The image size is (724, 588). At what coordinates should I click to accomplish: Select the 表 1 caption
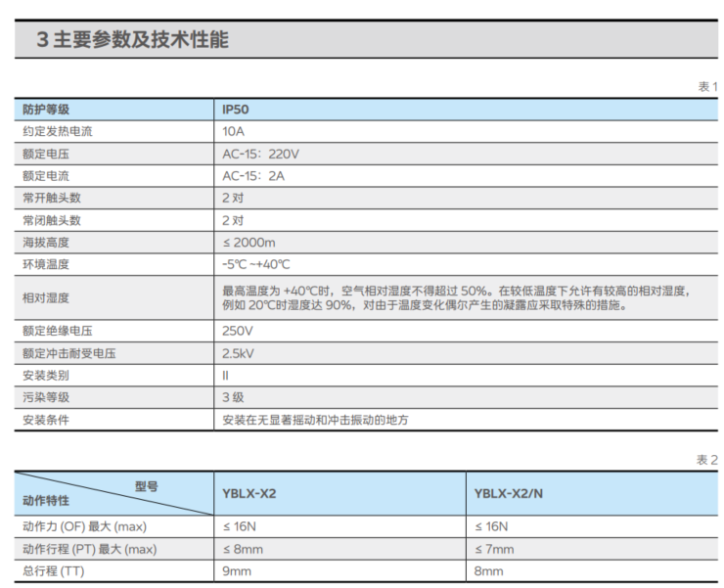coord(707,87)
